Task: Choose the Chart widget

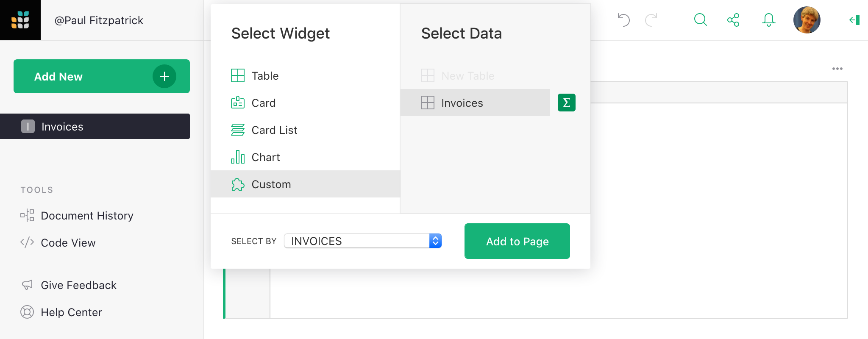Action: (265, 157)
